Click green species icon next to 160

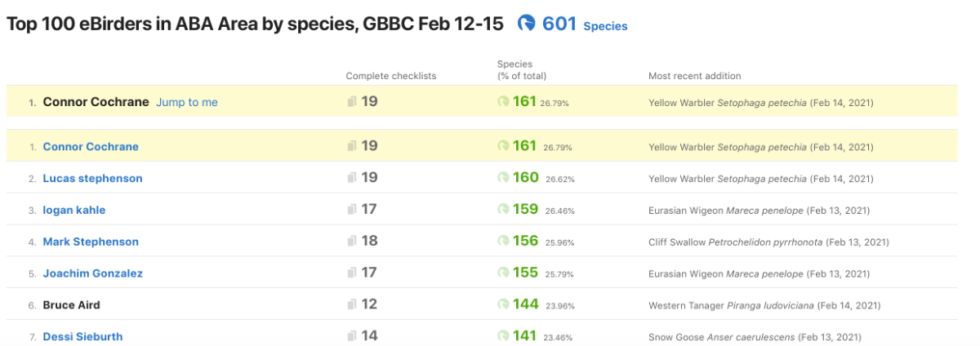[x=503, y=178]
